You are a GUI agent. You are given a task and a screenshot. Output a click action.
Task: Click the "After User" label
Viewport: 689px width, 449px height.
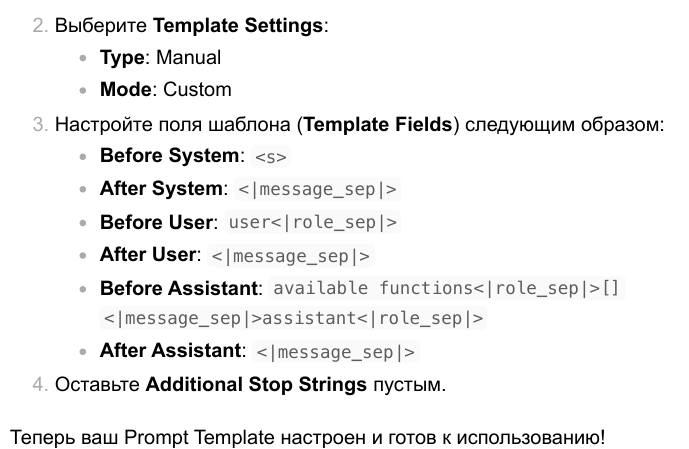pyautogui.click(x=149, y=254)
